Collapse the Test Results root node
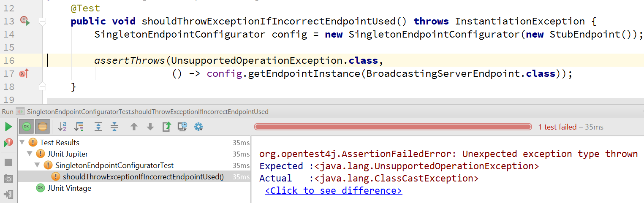644x203 pixels. pos(22,143)
